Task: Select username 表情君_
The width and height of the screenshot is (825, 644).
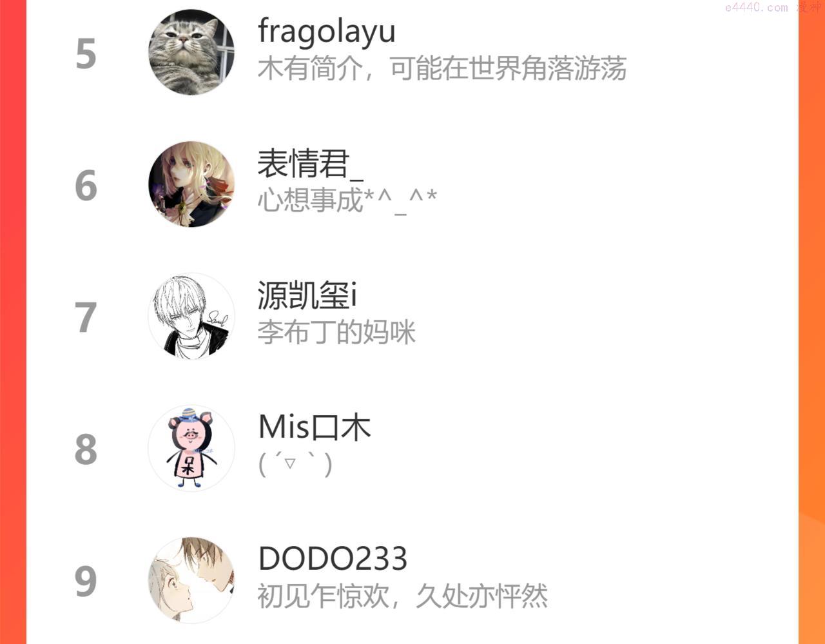Action: (x=311, y=164)
